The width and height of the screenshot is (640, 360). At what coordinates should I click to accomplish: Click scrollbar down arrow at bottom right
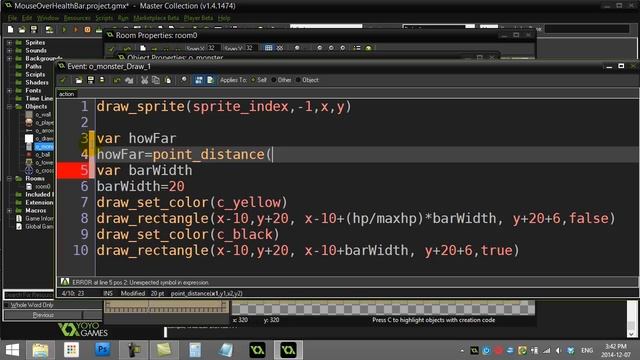point(632,333)
